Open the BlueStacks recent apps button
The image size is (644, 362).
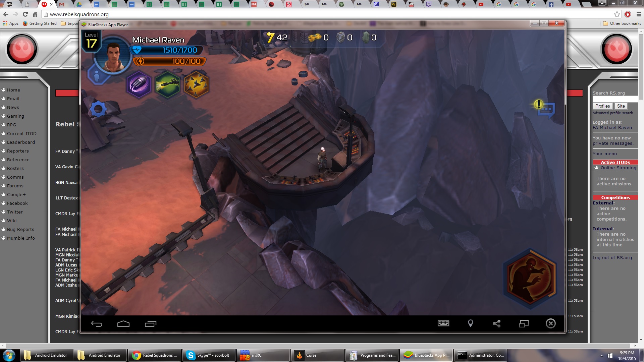[151, 324]
